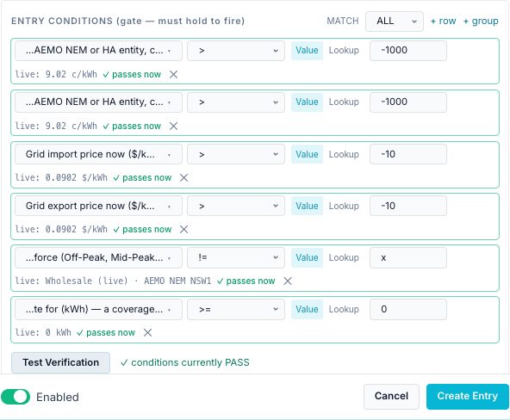Viewport: 510px width, 420px height.
Task: Switch Grid import price to Lookup
Action: click(x=344, y=154)
